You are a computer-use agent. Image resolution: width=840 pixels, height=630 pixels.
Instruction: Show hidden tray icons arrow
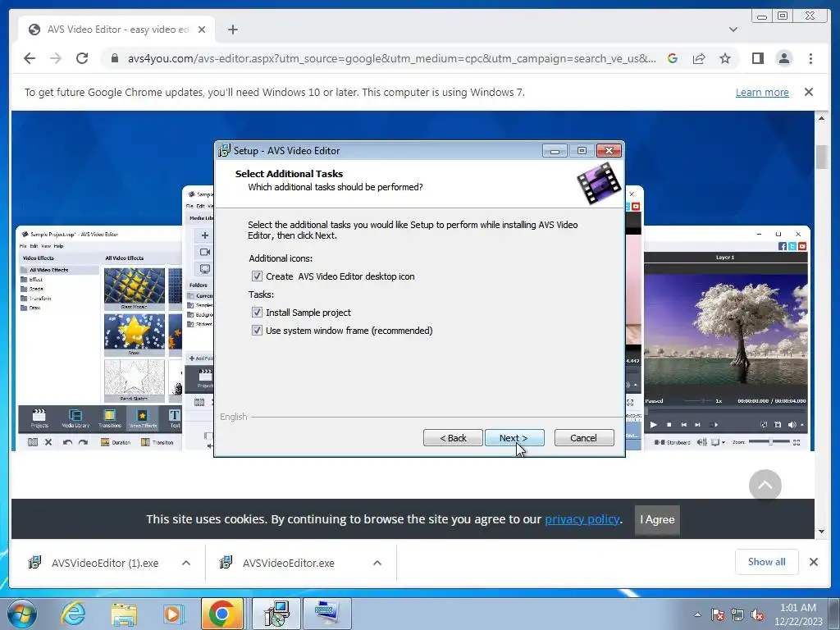click(x=697, y=614)
